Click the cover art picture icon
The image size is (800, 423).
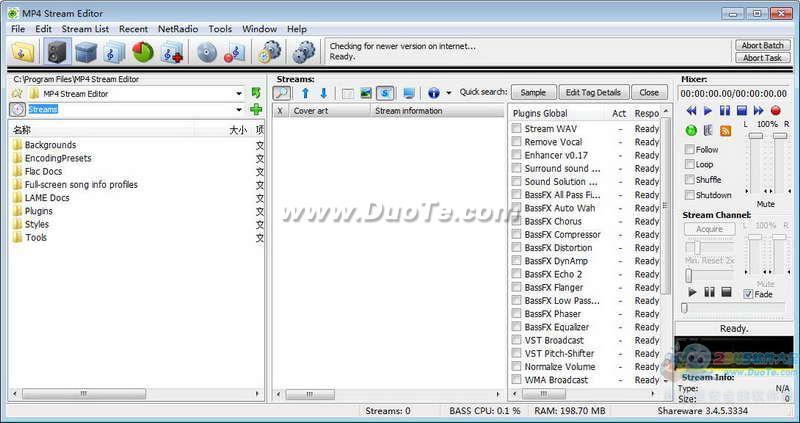coord(366,93)
